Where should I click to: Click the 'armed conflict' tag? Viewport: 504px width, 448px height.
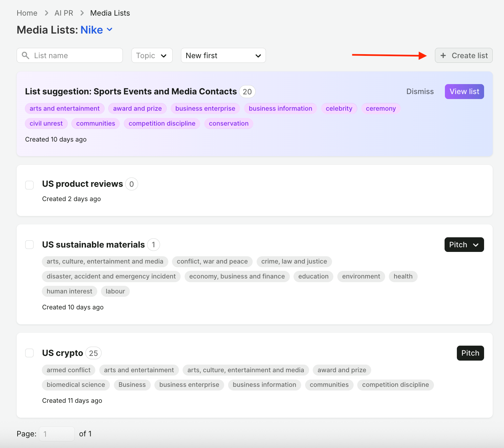[x=68, y=370]
